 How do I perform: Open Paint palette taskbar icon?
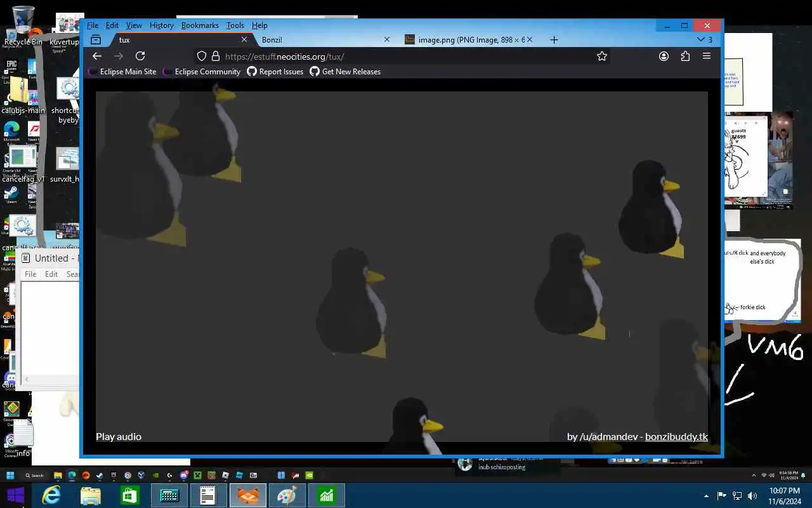[287, 495]
